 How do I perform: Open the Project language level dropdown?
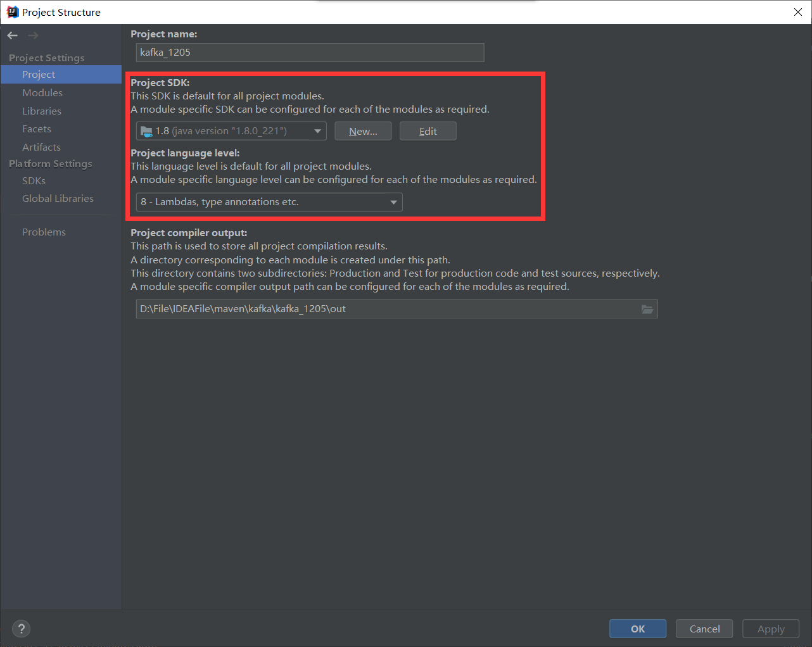click(268, 202)
